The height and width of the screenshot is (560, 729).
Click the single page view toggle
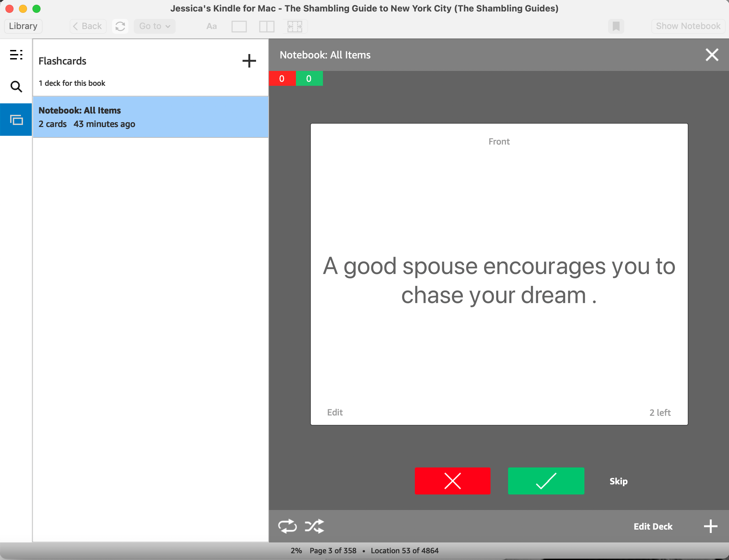[x=240, y=26]
